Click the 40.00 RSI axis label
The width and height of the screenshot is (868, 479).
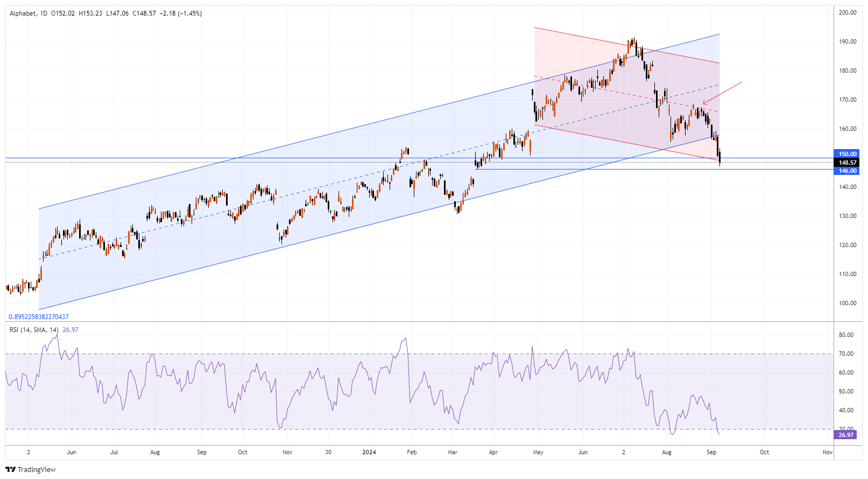tap(846, 410)
